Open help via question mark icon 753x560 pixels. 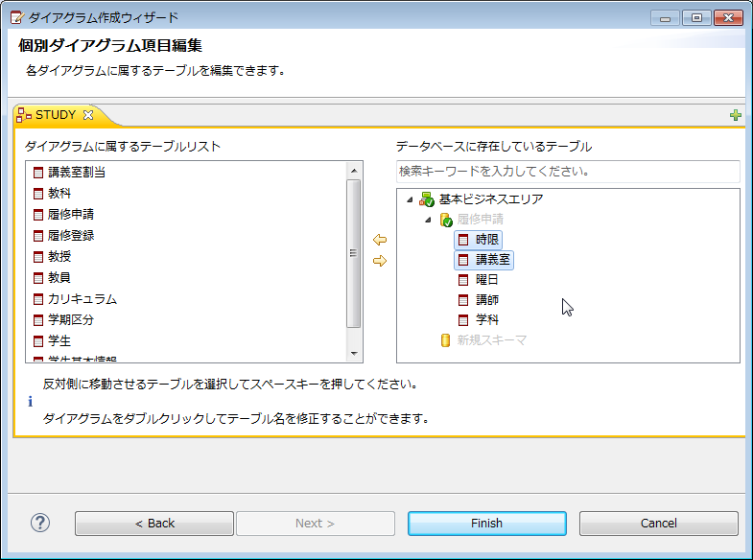40,523
